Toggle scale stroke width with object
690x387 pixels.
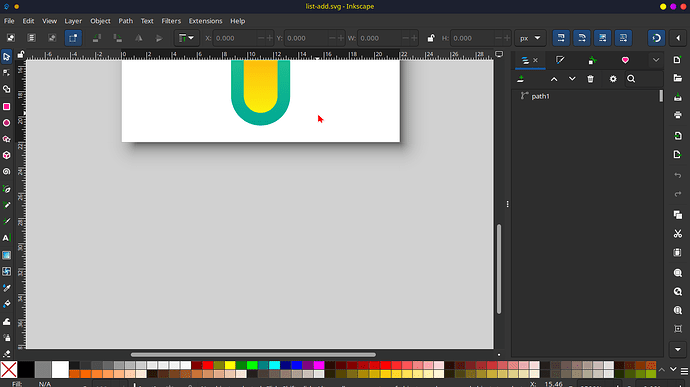point(561,38)
